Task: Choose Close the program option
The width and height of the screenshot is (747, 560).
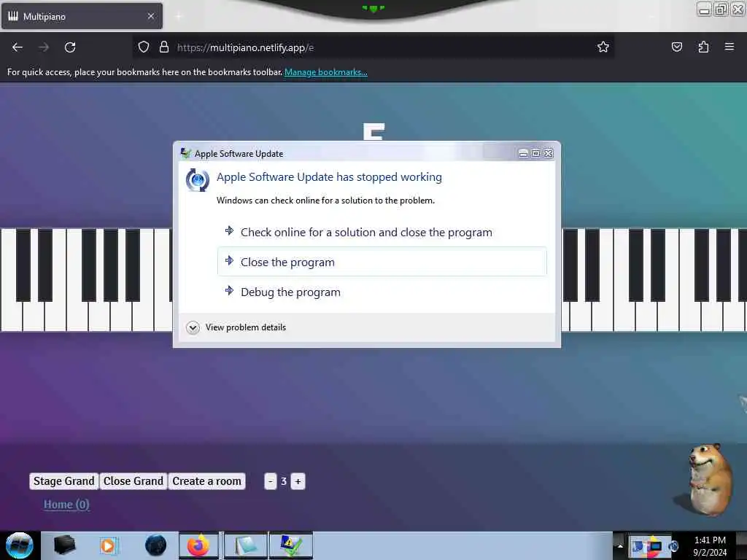Action: pyautogui.click(x=382, y=262)
